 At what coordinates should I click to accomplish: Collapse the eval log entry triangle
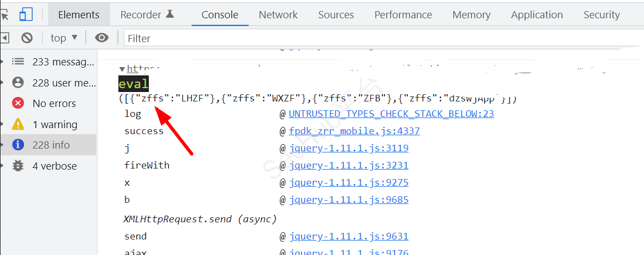click(122, 69)
